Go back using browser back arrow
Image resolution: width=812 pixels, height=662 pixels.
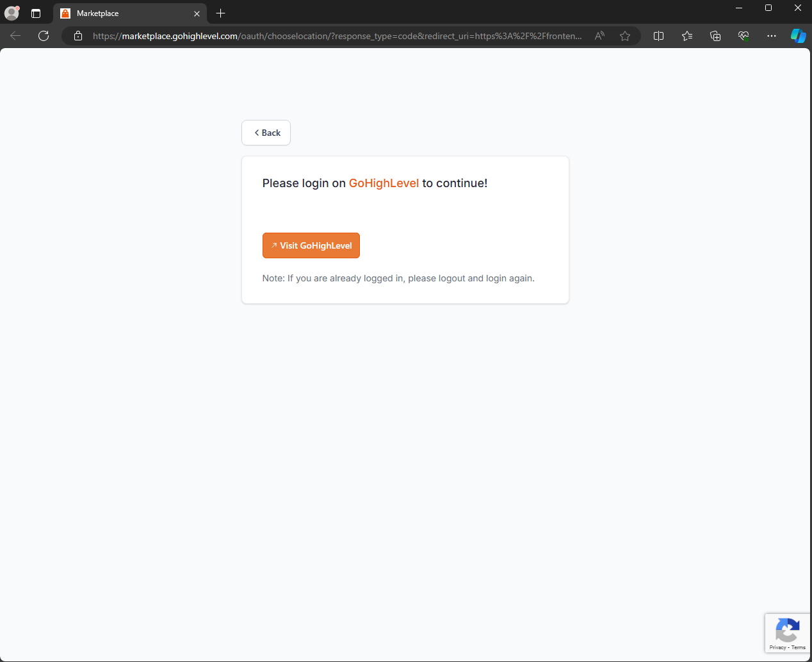16,36
